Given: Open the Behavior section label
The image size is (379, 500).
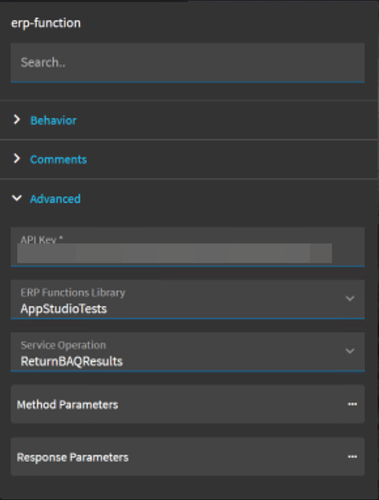Looking at the screenshot, I should [x=53, y=120].
